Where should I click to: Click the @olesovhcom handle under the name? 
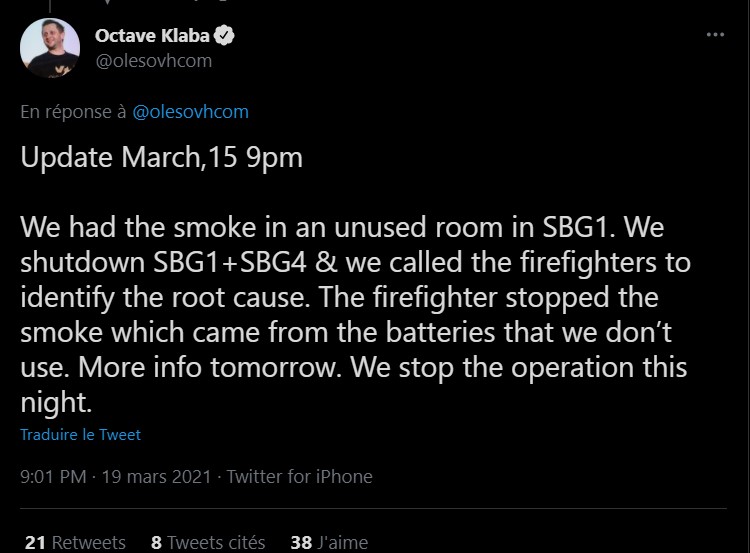coord(153,60)
